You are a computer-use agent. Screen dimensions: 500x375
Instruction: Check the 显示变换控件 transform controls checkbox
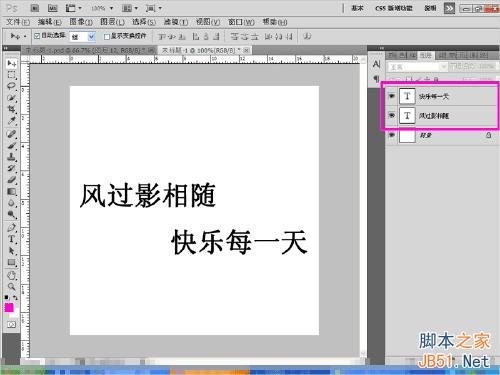(107, 36)
